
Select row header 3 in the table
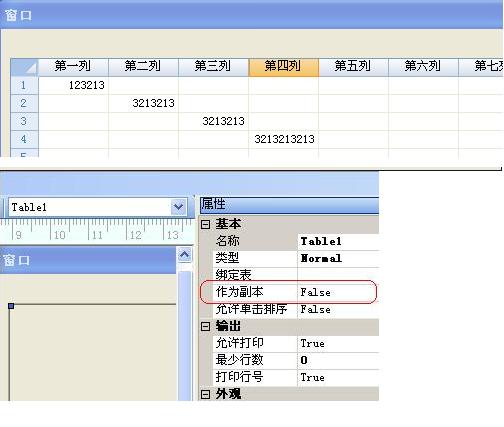(x=24, y=121)
